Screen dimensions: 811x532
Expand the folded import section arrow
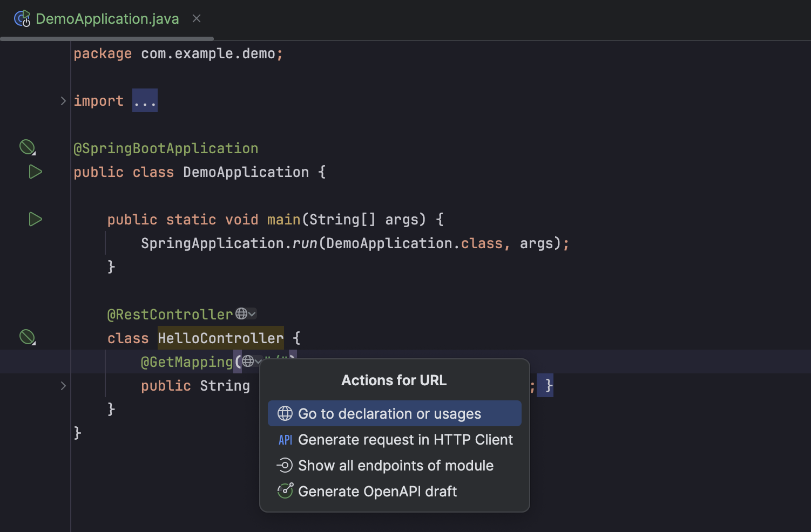63,101
